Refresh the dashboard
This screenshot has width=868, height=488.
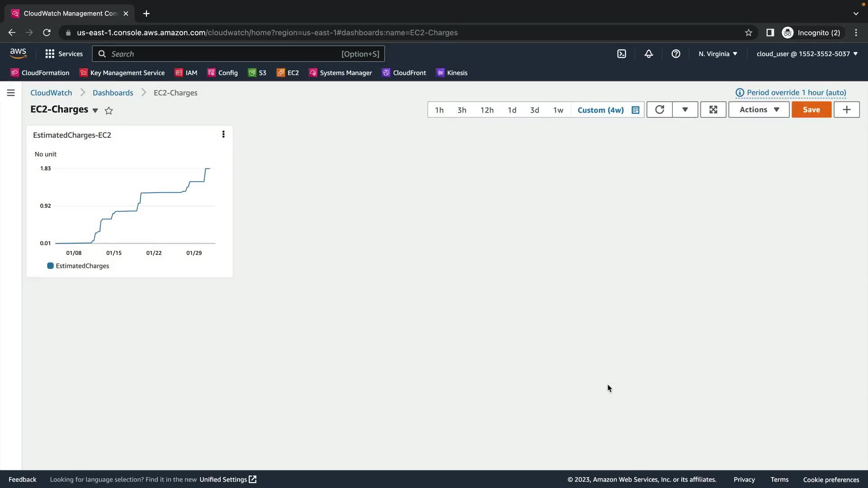click(x=660, y=110)
